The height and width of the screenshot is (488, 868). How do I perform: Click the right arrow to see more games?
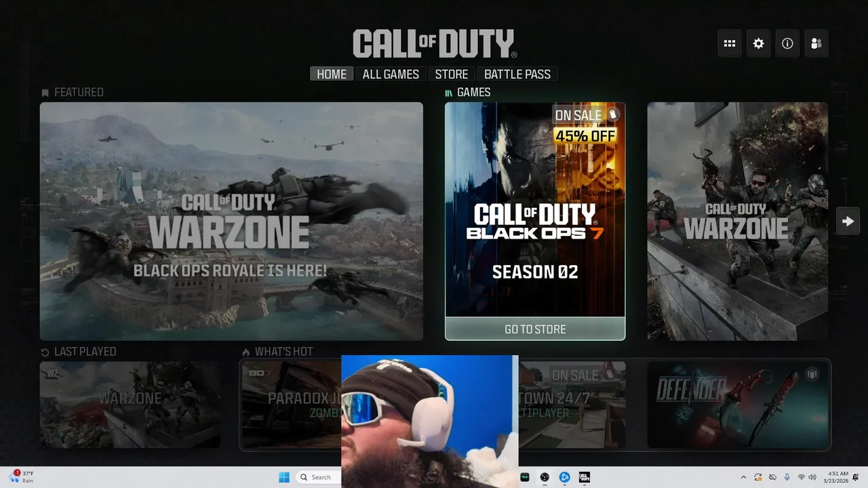pos(848,221)
